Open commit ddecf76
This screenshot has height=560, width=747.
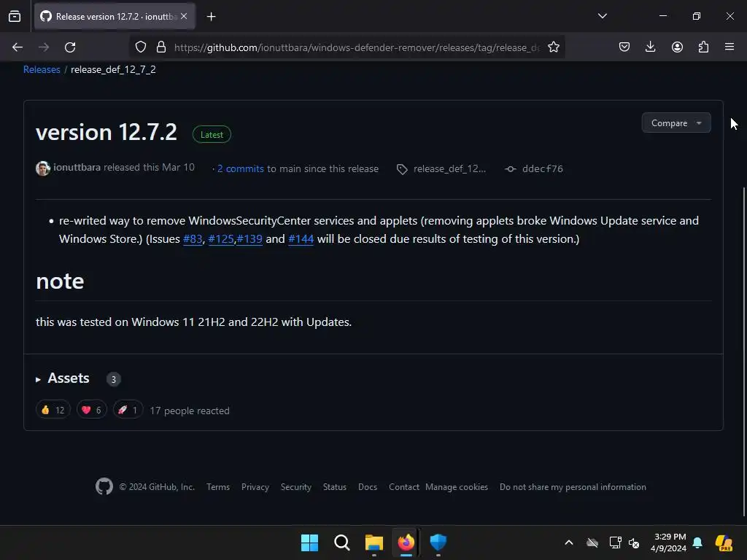pyautogui.click(x=543, y=168)
